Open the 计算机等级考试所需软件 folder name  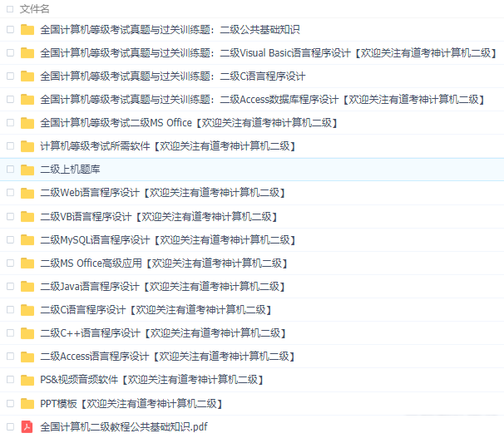tap(168, 146)
